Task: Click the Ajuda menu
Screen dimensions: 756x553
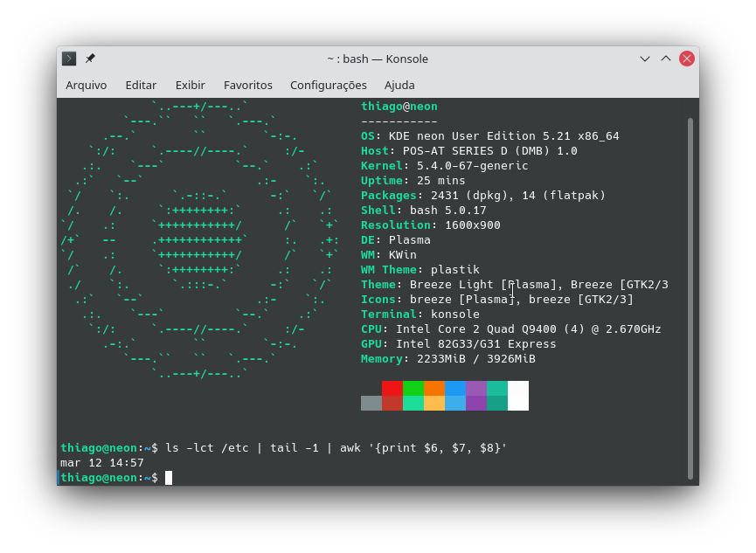Action: click(x=399, y=85)
